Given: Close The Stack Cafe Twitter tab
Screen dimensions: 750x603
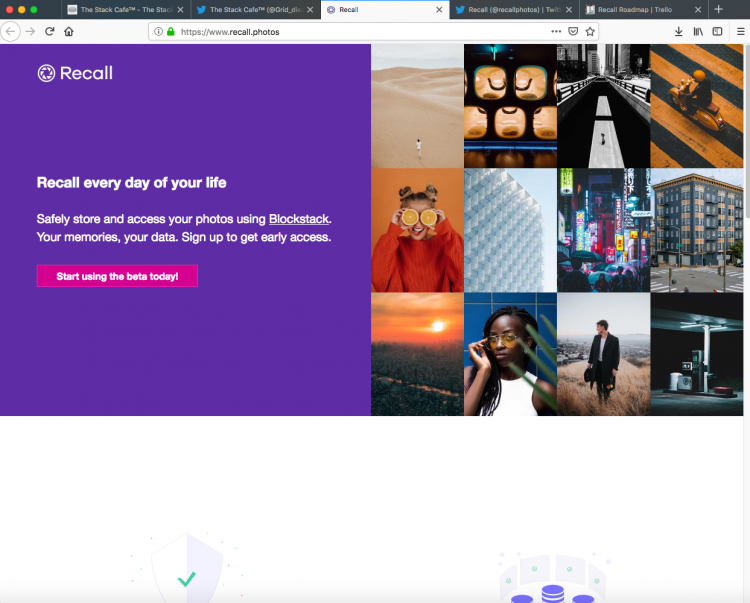Looking at the screenshot, I should click(310, 10).
